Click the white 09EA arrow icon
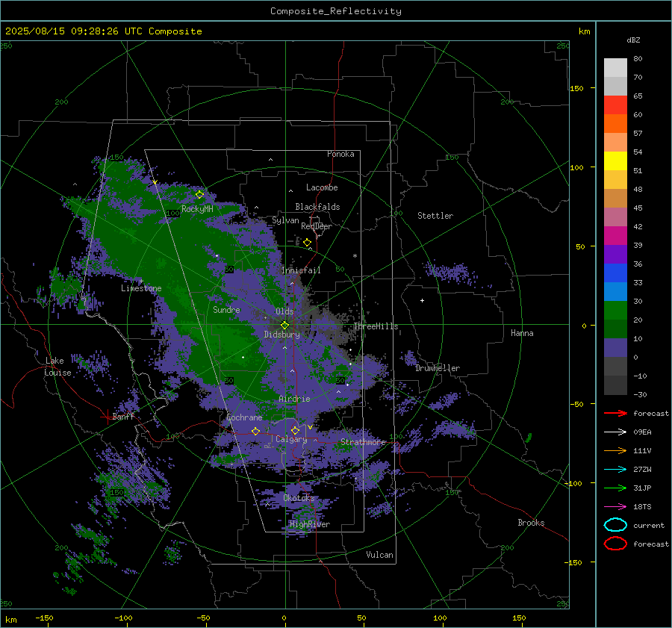672x628 pixels. click(615, 432)
